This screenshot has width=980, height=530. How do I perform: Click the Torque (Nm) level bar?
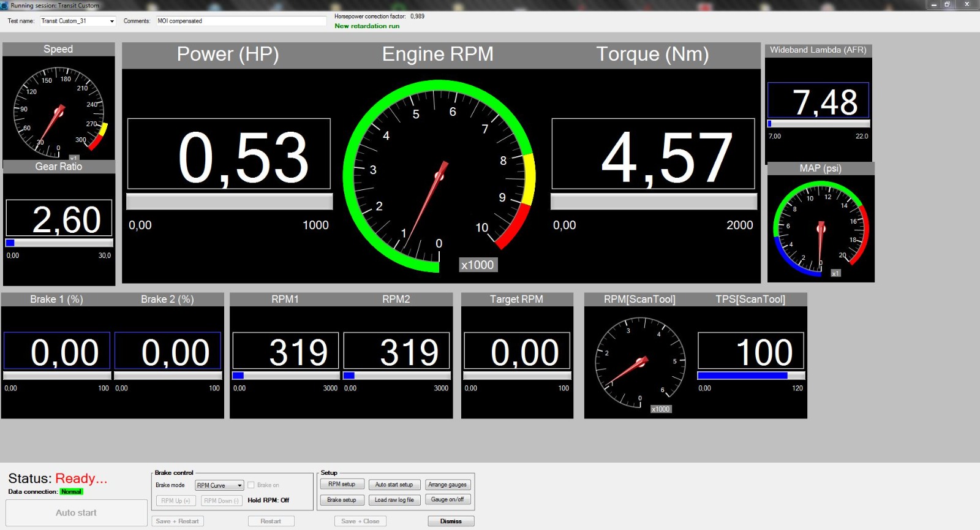coord(654,202)
